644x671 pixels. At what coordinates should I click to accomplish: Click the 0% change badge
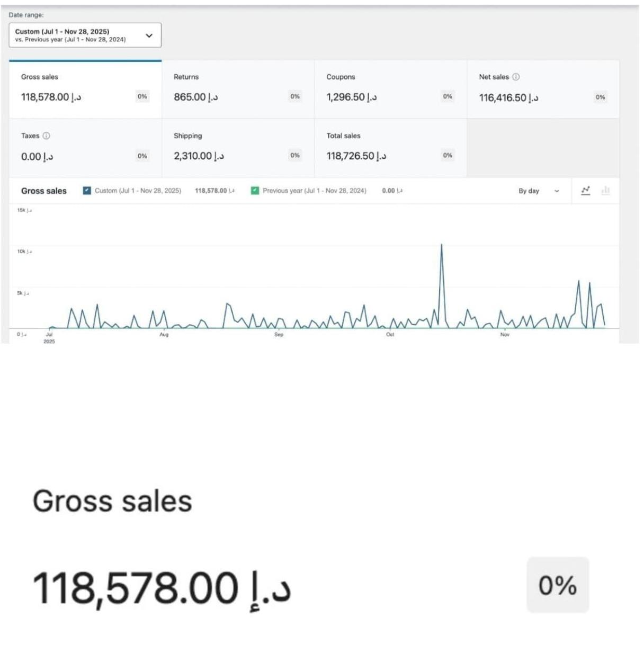[557, 586]
